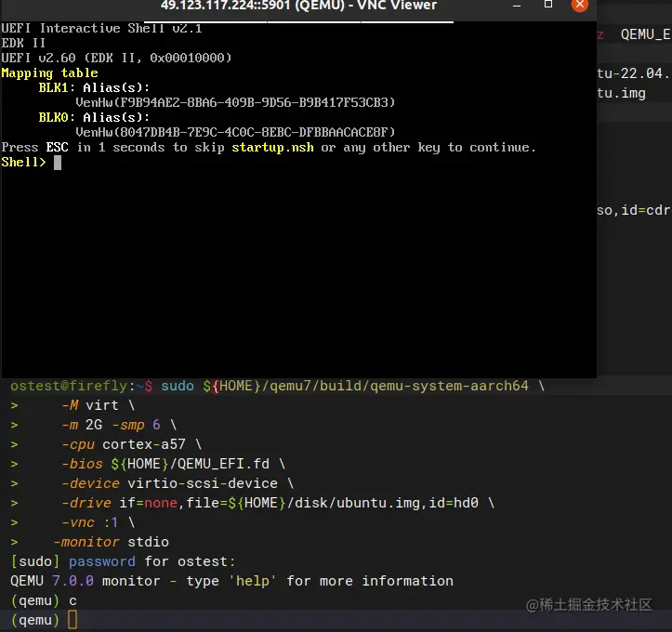672x632 pixels.
Task: Click '-bios ${HOME}/QEMU_EFI.fd' line
Action: click(173, 464)
